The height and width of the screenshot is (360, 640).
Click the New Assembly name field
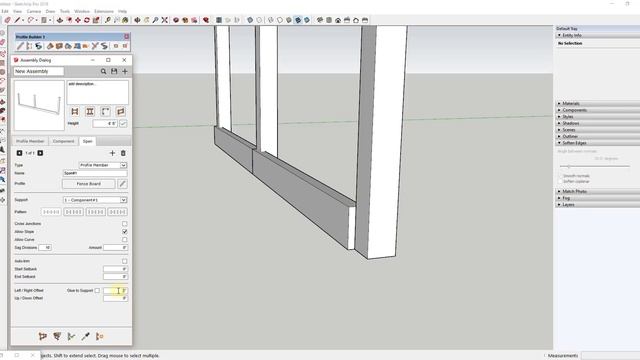tap(39, 71)
